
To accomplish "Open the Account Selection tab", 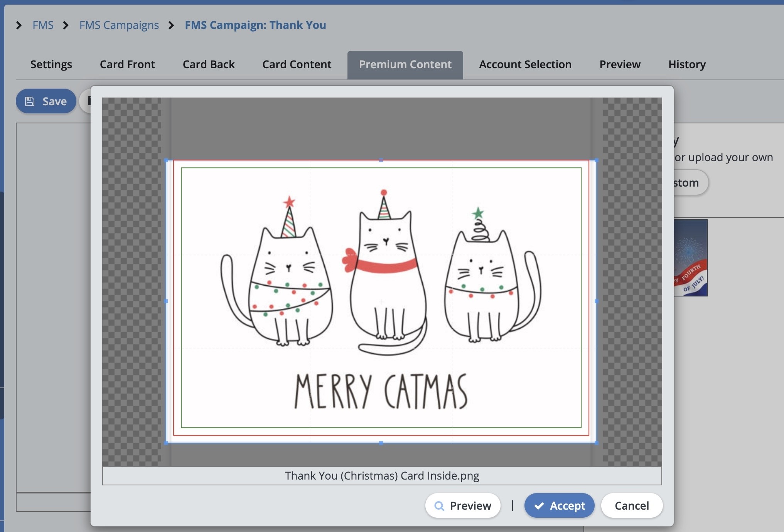I will (525, 64).
